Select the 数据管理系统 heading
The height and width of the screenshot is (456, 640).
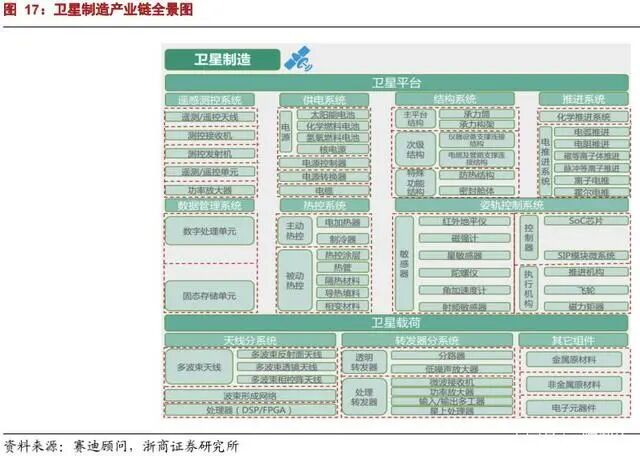coord(210,205)
